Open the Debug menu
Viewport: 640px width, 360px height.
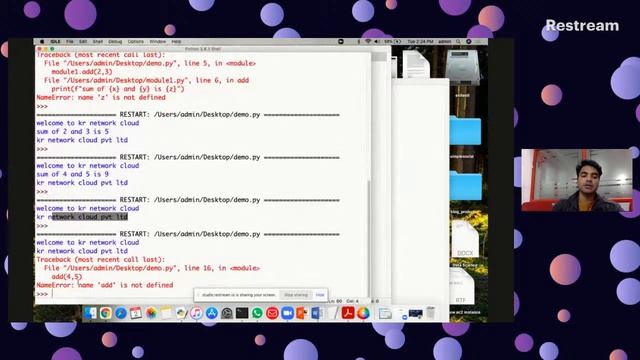[115, 42]
